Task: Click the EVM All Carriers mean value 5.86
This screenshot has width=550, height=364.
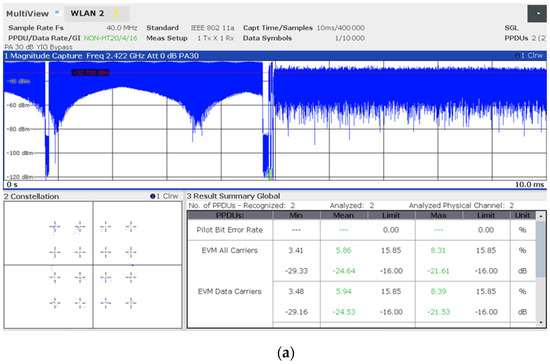Action: [x=343, y=250]
